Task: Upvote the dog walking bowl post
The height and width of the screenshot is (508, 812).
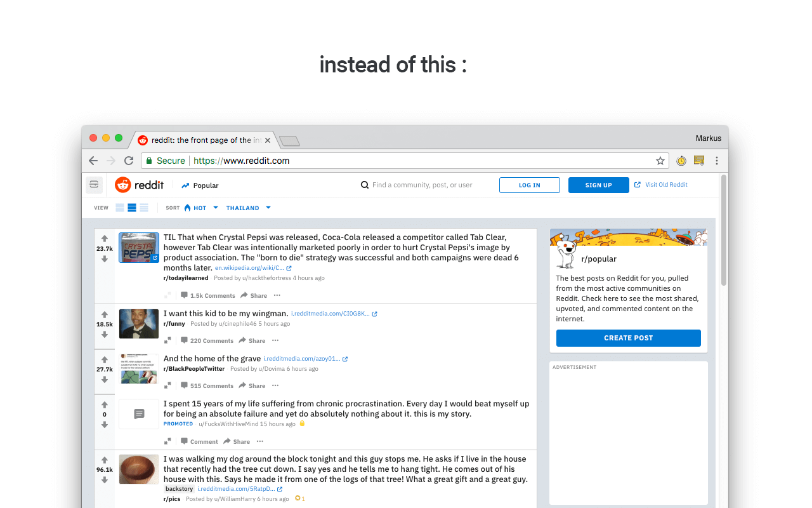Action: (105, 460)
